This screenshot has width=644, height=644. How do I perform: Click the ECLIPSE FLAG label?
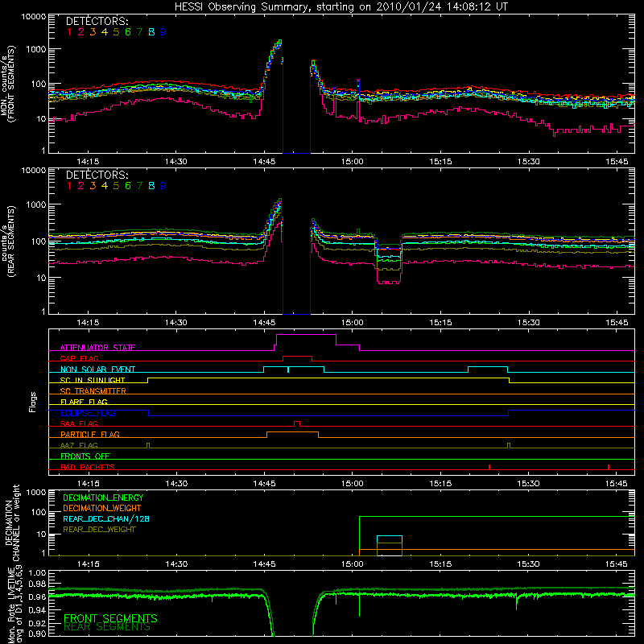click(88, 413)
